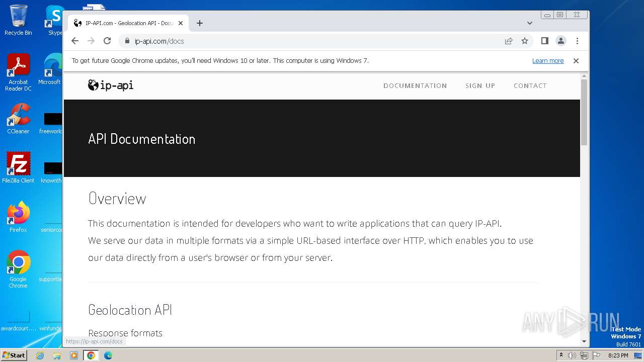Select the API Documentation banner title
The image size is (644, 362).
pyautogui.click(x=141, y=139)
